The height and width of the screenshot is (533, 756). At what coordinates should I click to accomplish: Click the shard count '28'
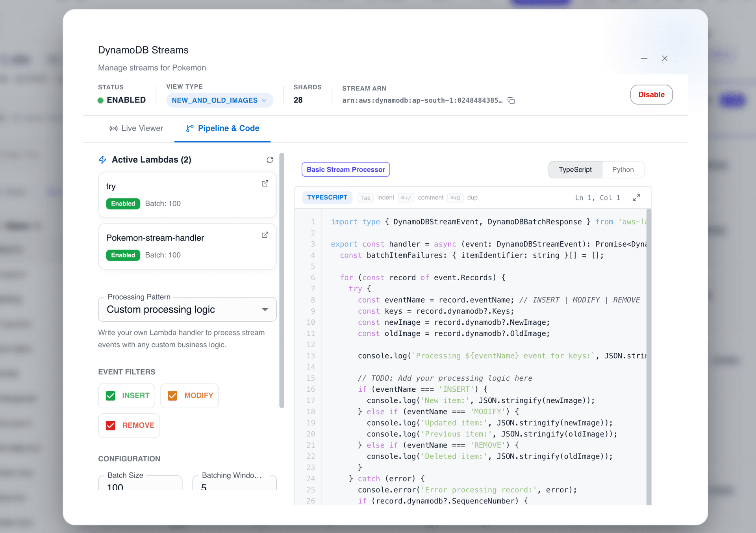point(298,100)
